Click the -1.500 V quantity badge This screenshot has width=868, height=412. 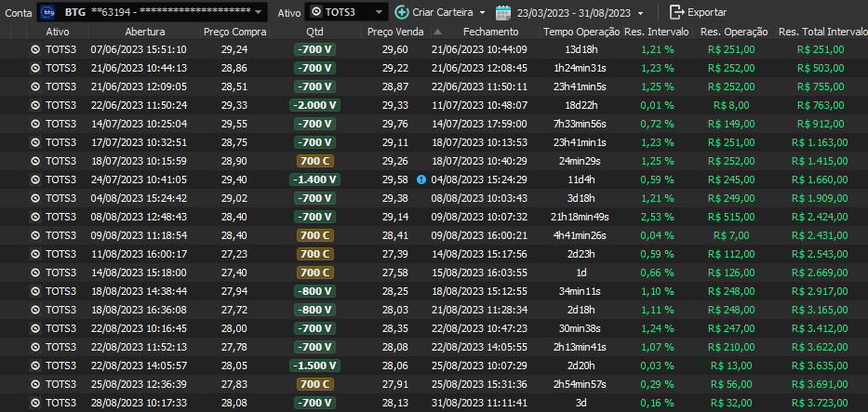(314, 365)
